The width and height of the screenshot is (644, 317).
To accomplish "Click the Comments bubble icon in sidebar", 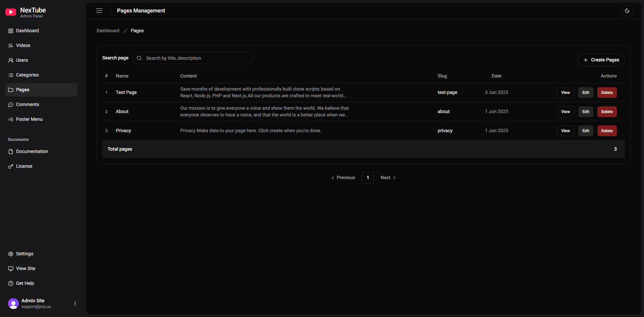I will (11, 105).
